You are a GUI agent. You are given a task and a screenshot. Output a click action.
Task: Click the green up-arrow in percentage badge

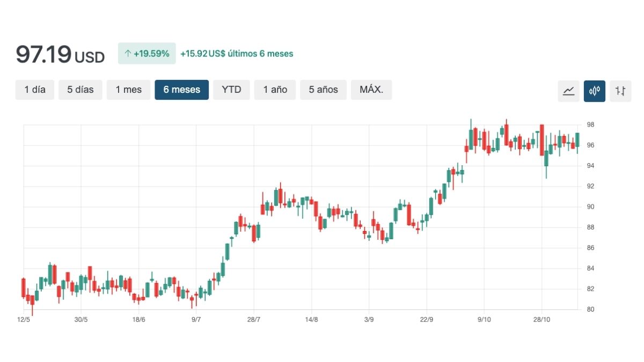(x=128, y=54)
